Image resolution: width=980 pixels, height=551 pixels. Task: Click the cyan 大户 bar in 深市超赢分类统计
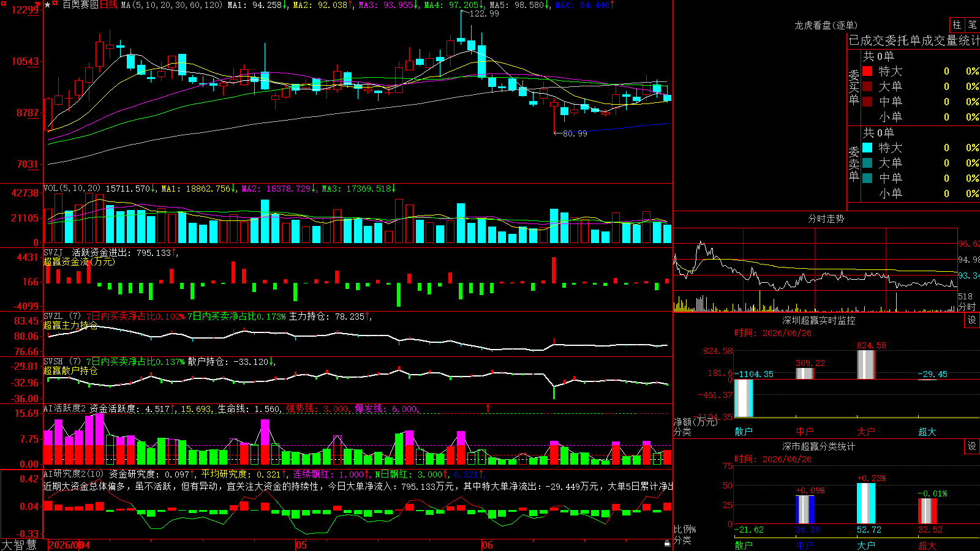[866, 503]
